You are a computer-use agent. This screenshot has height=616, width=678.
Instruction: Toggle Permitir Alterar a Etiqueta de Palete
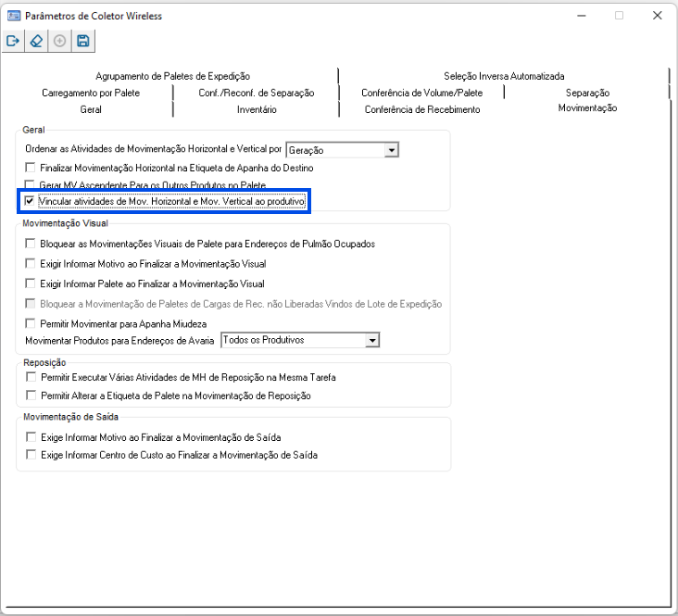pos(31,396)
